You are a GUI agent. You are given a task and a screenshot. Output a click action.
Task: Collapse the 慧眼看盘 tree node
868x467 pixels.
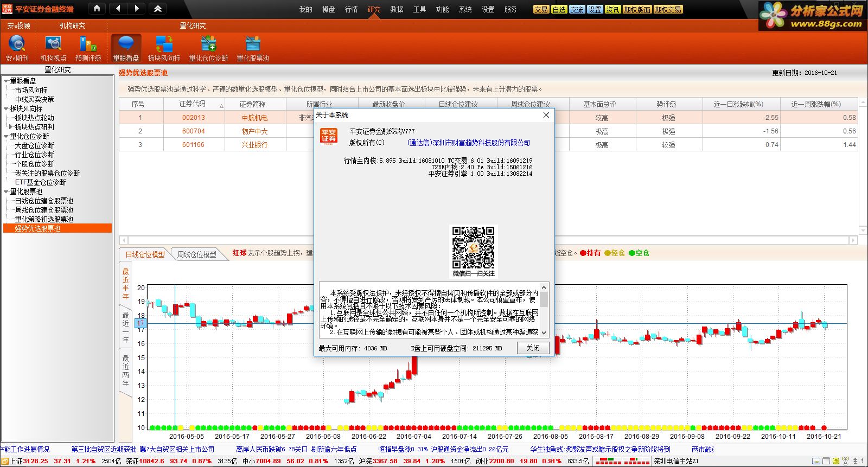coord(6,81)
